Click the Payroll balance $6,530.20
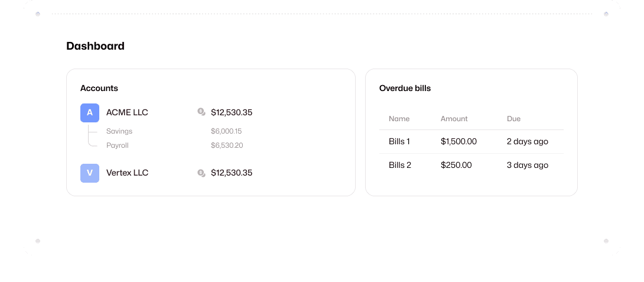The height and width of the screenshot is (282, 644). pyautogui.click(x=227, y=145)
